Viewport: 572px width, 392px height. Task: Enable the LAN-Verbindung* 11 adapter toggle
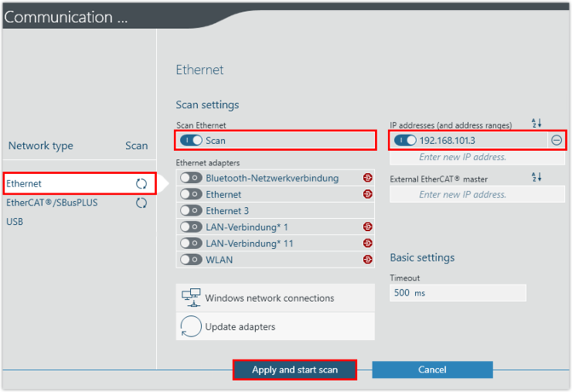[191, 243]
